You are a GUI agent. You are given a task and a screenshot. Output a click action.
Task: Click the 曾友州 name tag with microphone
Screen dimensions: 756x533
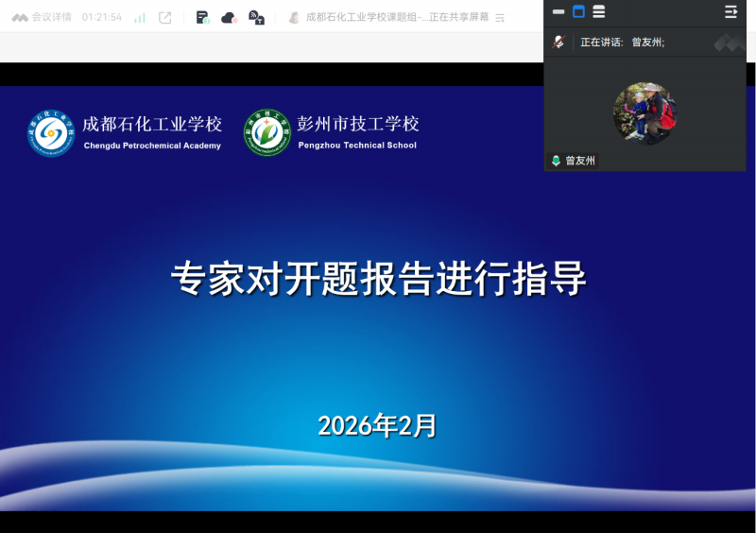click(x=574, y=161)
